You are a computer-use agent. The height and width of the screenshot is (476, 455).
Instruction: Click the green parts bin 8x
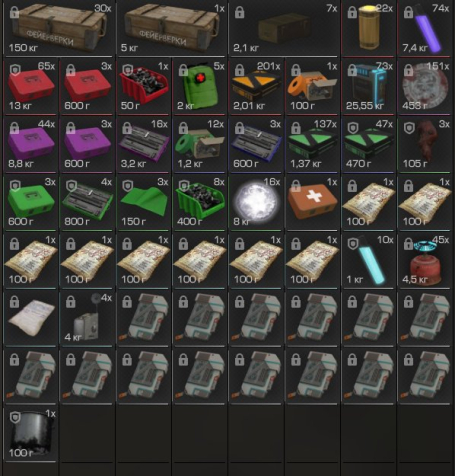[200, 202]
